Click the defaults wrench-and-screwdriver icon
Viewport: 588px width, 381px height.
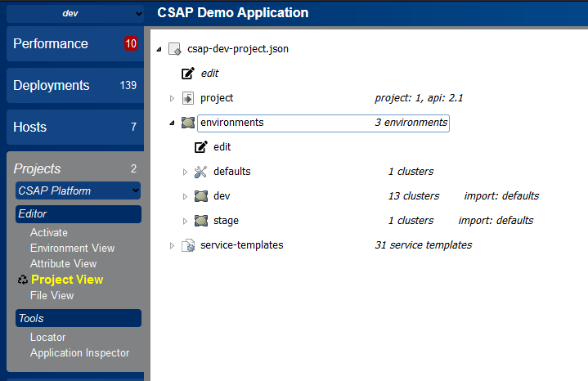click(201, 172)
